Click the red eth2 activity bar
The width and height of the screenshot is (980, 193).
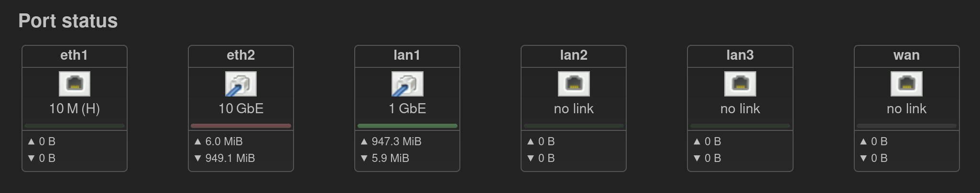241,126
